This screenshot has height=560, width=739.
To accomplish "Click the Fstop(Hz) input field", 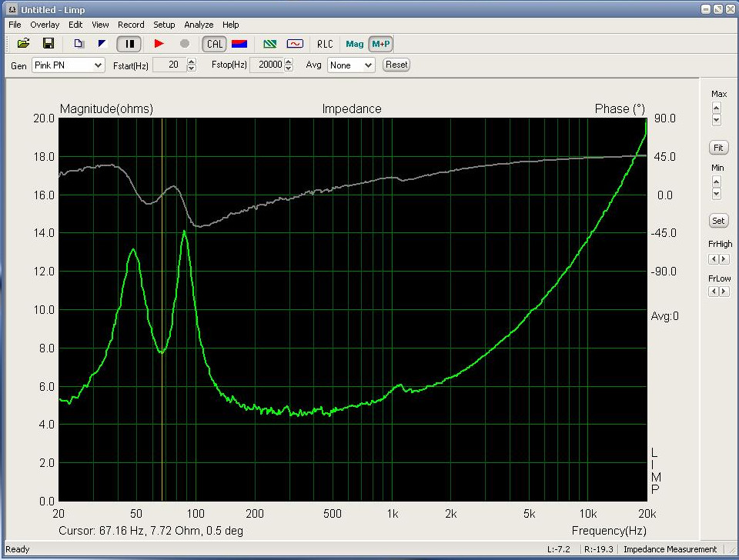I will click(x=267, y=65).
